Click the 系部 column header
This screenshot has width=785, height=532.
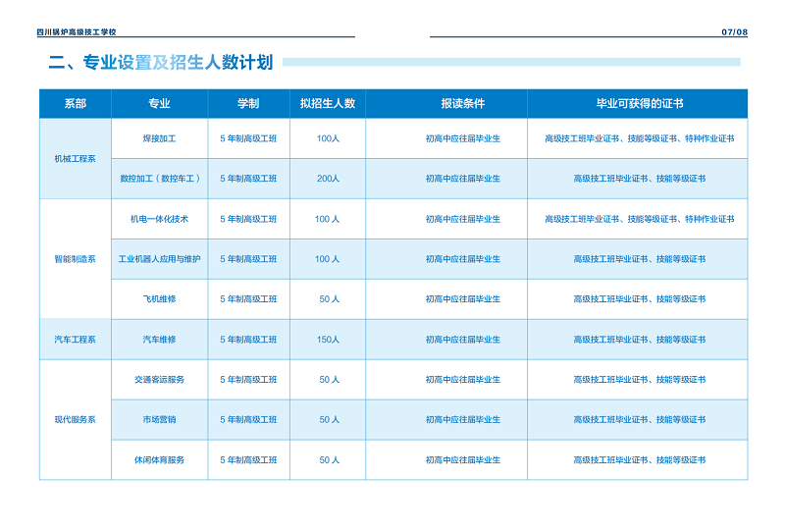pyautogui.click(x=76, y=104)
